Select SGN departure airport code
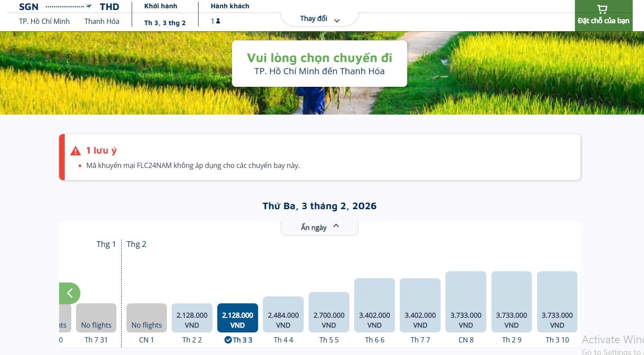Image resolution: width=644 pixels, height=355 pixels. 29,7
